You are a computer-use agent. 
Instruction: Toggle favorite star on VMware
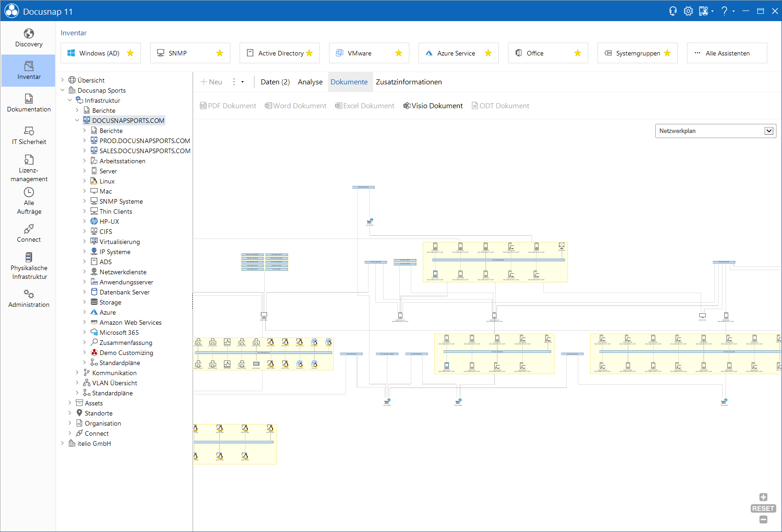399,53
